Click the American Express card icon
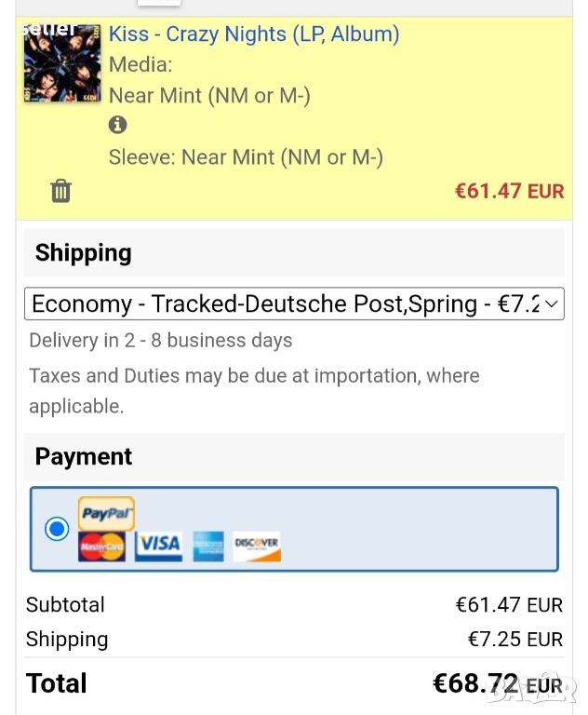Image resolution: width=588 pixels, height=715 pixels. (x=208, y=546)
